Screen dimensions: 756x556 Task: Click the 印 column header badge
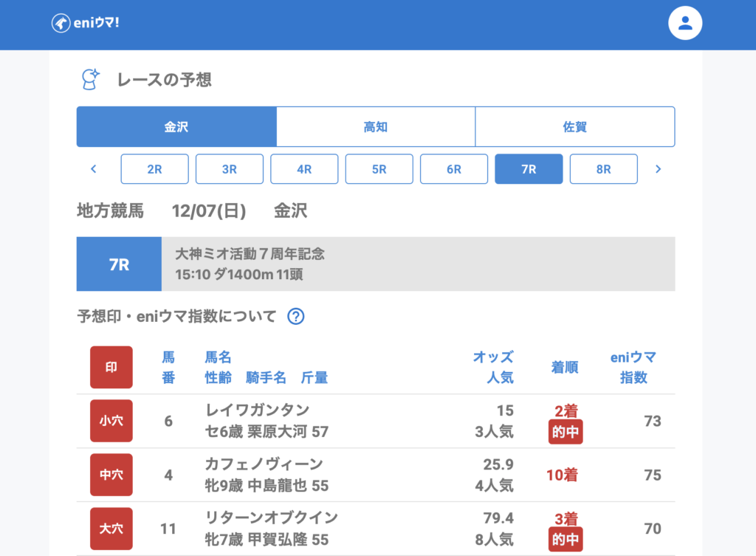111,368
